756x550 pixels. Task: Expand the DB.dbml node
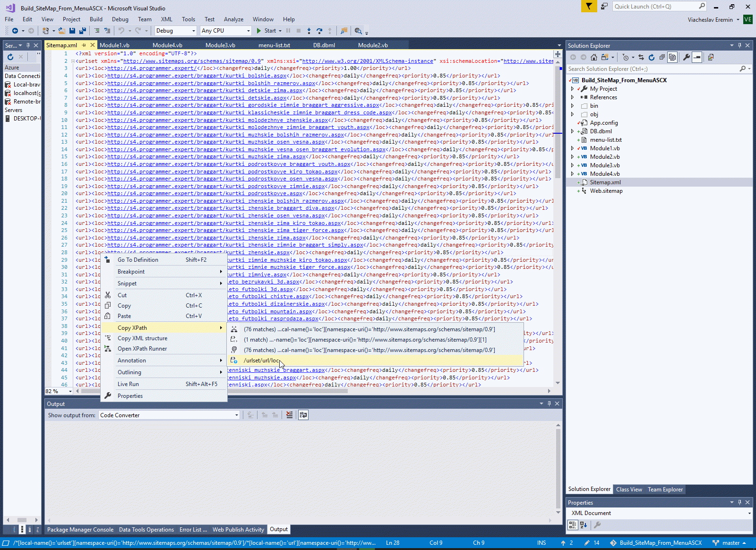(x=572, y=131)
